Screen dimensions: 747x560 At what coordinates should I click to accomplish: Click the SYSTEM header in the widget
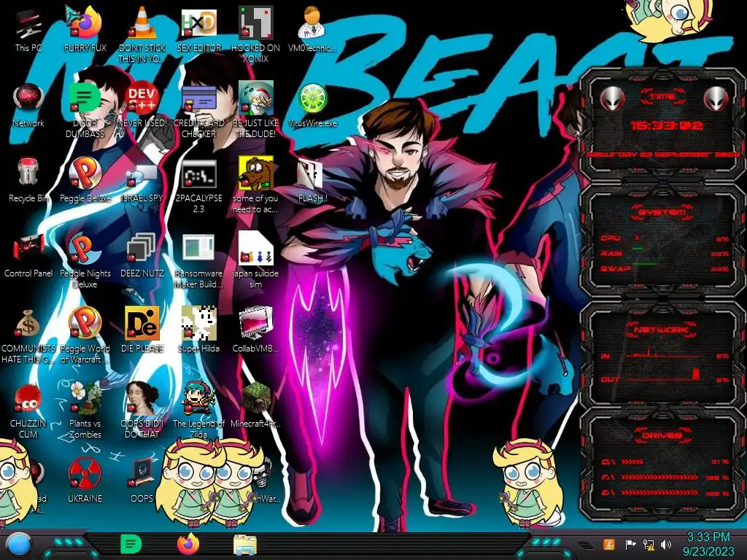tap(662, 212)
